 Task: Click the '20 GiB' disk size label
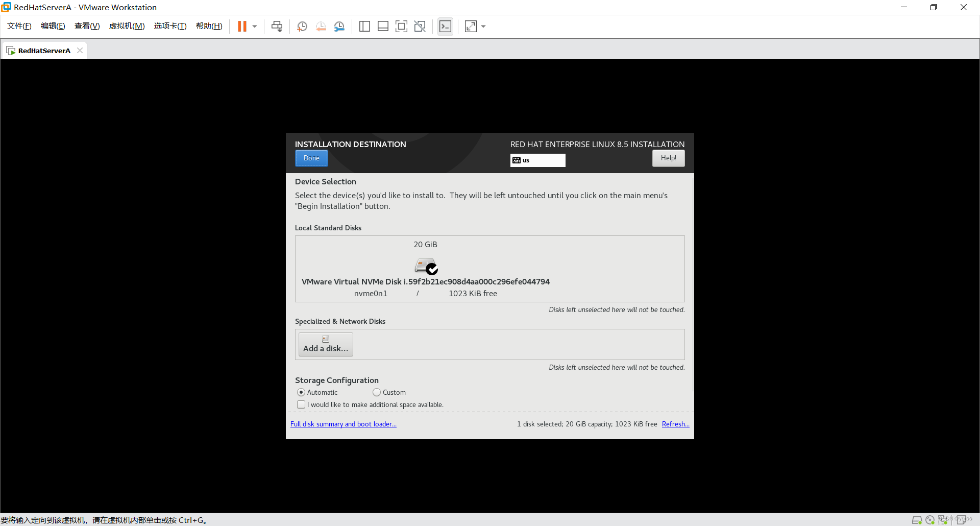pyautogui.click(x=425, y=245)
